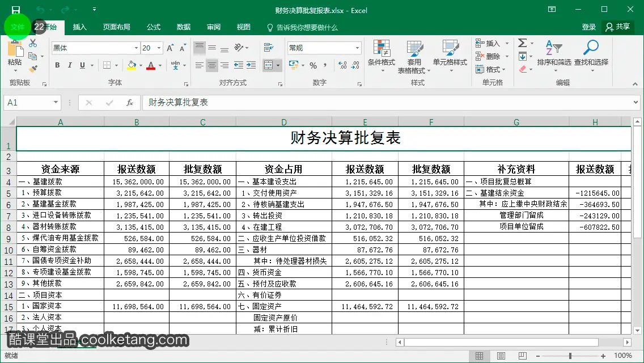Open font size dropdown 20
Image resolution: width=644 pixels, height=363 pixels.
tap(159, 48)
